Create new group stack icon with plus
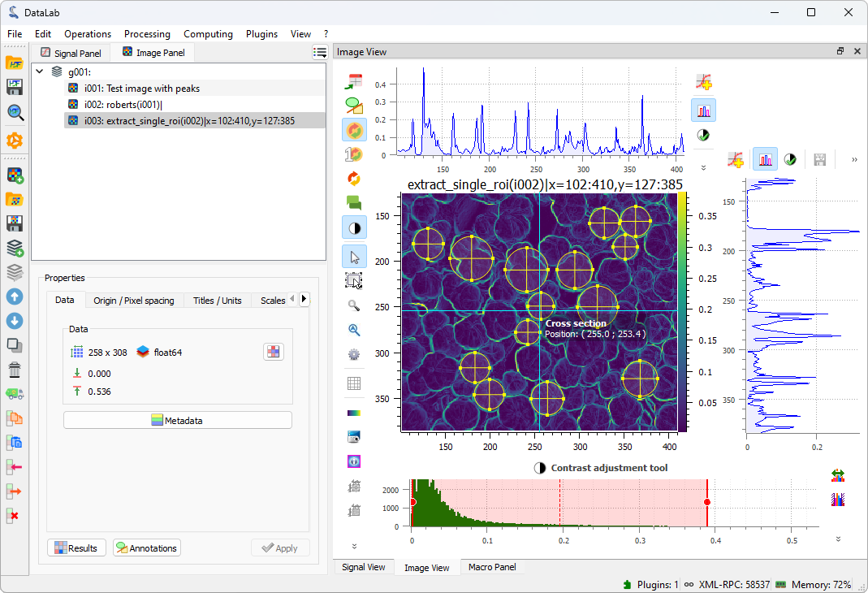 click(x=15, y=248)
